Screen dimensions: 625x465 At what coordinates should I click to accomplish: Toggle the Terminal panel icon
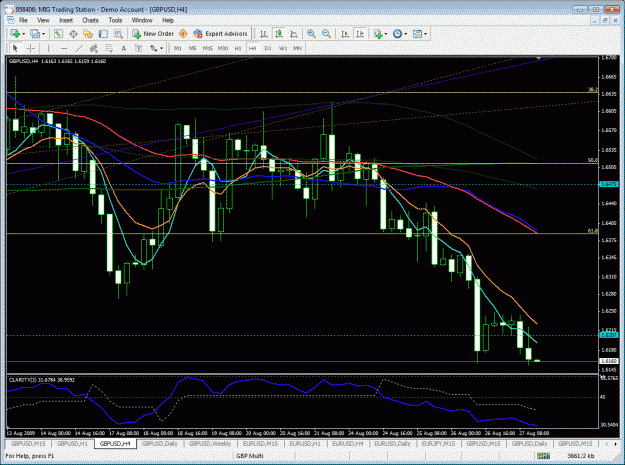(103, 34)
